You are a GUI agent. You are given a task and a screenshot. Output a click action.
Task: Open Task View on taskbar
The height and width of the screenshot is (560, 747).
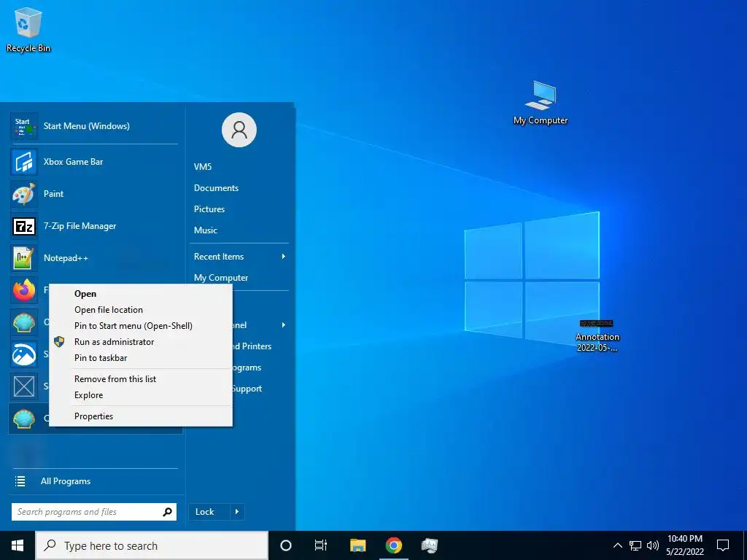click(321, 545)
